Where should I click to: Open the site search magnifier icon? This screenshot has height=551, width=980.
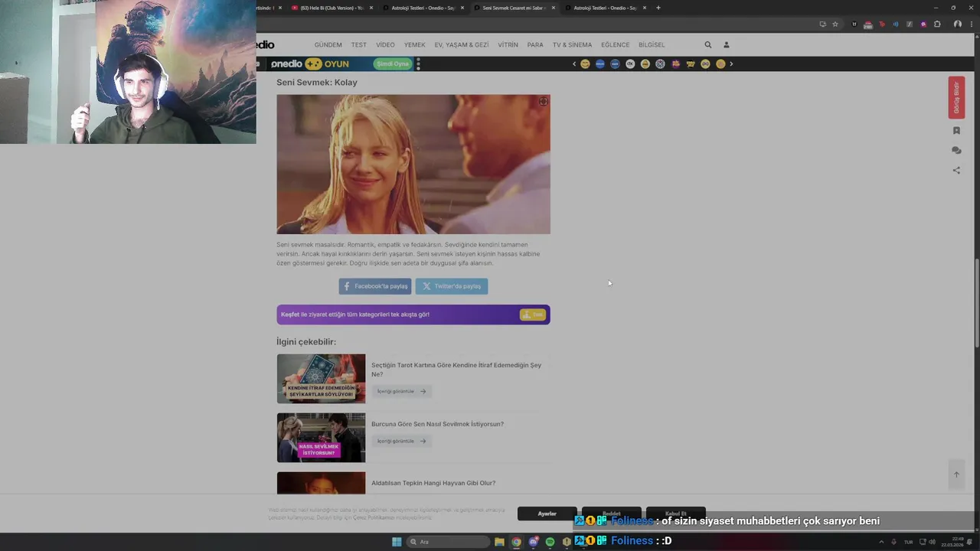tap(708, 45)
